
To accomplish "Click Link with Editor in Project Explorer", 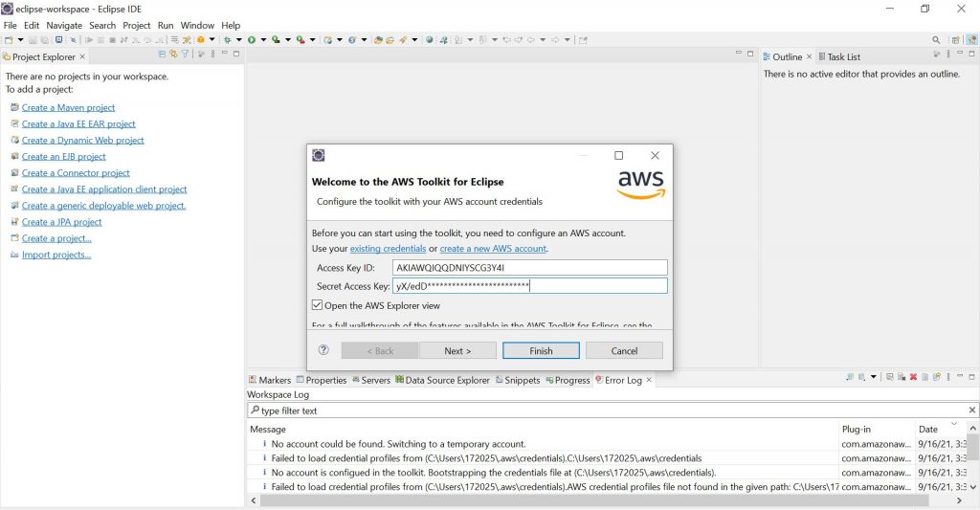I will pos(173,55).
